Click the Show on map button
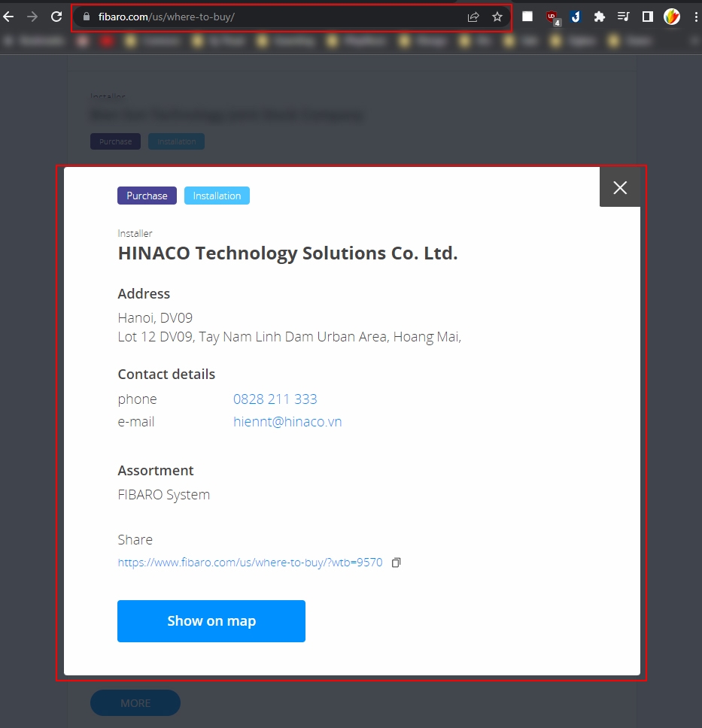The width and height of the screenshot is (702, 728). coord(211,621)
